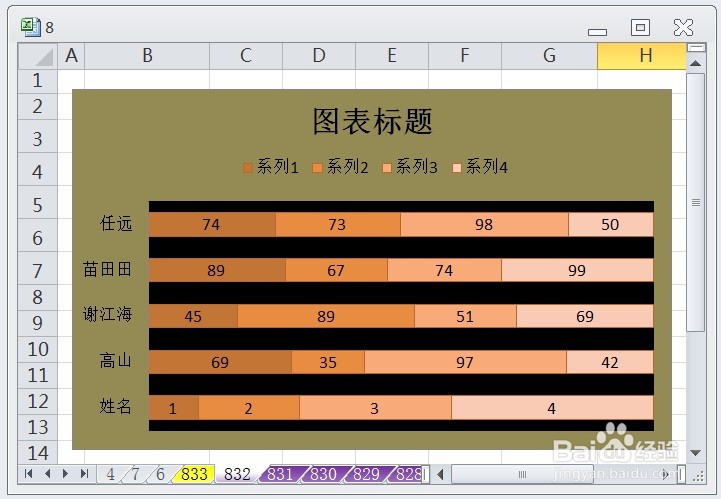
Task: Select bar segment 74 in 任远 row
Action: (212, 224)
